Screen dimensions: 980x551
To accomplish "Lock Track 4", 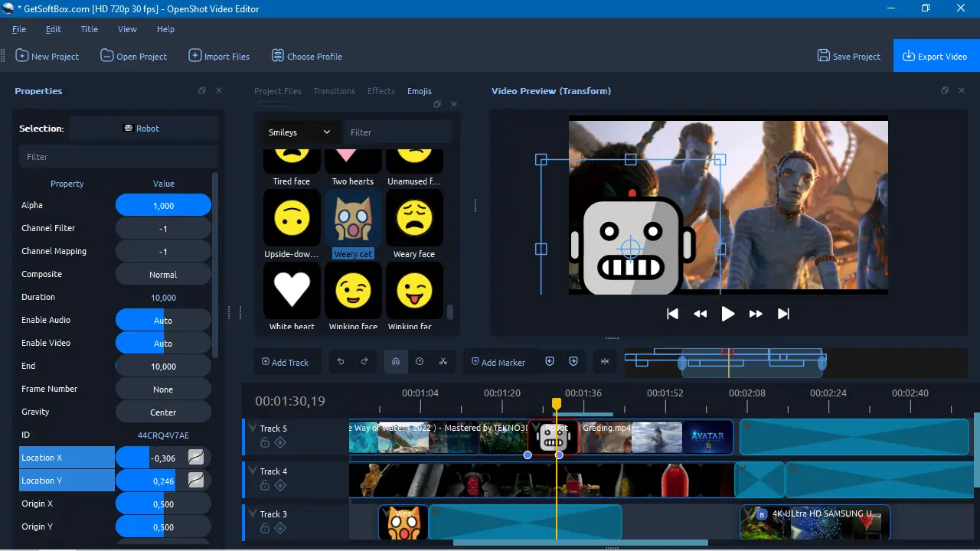I will (265, 484).
